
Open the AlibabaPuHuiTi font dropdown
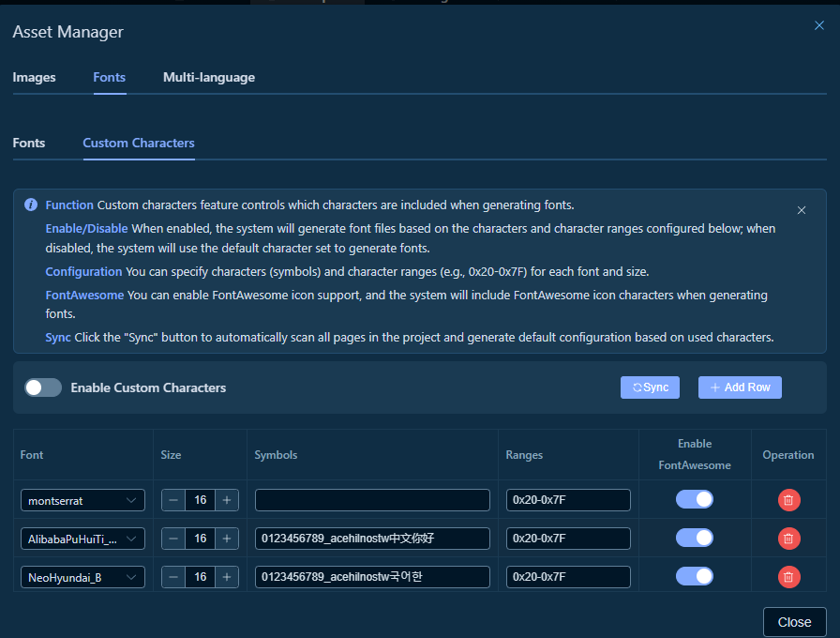pyautogui.click(x=82, y=539)
